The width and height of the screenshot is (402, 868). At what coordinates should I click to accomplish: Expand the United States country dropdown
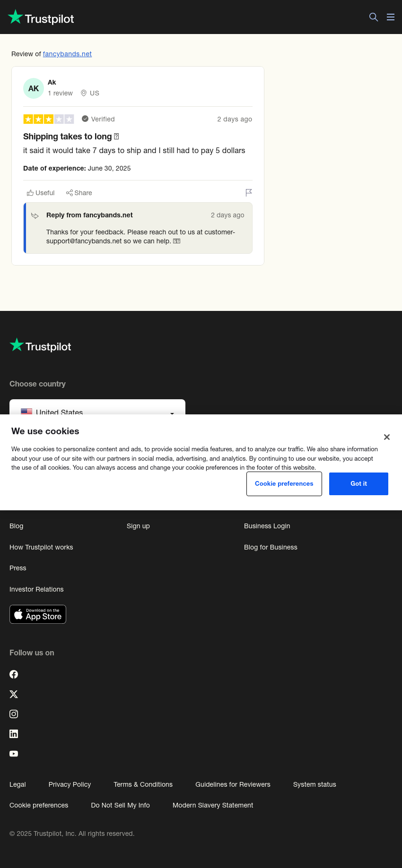pos(97,407)
